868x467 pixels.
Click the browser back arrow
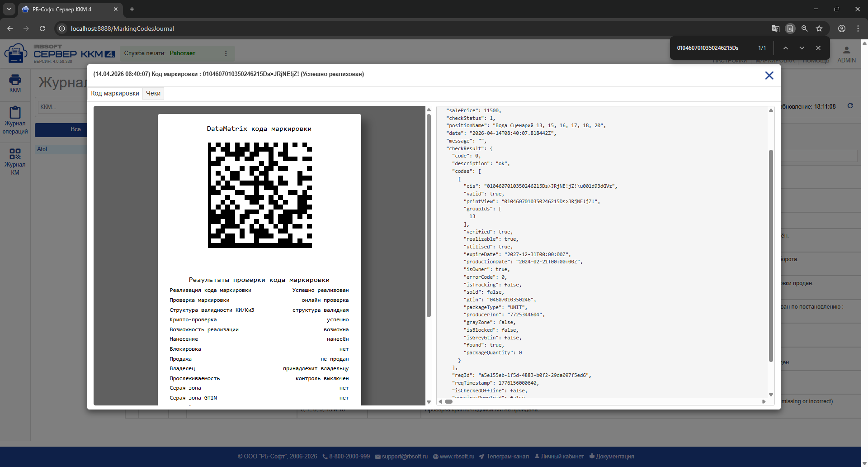tap(10, 29)
